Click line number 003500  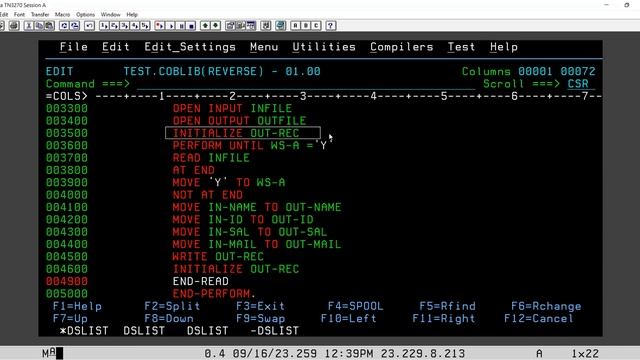(x=67, y=133)
